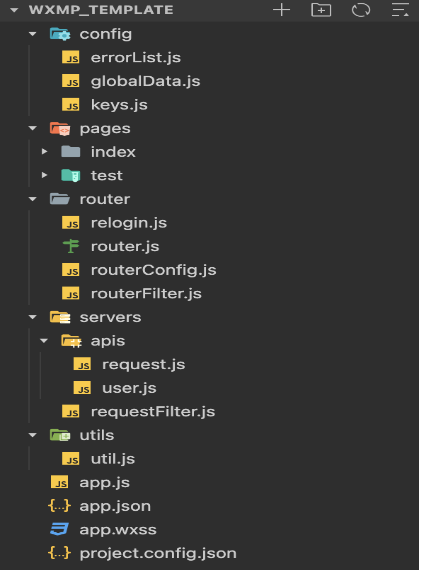Click the red pages folder icon

pyautogui.click(x=60, y=129)
